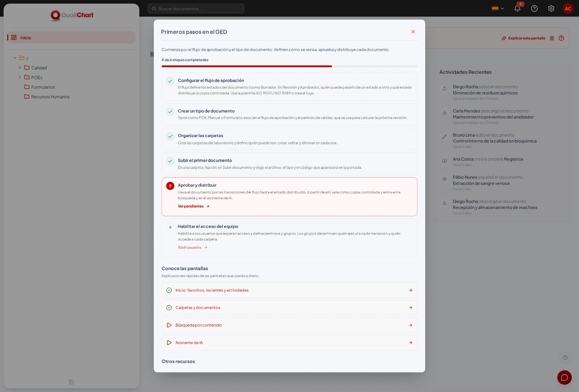Screen dimensions: 579x392
Task: Click step 5 badge Aprobar y distribuir
Action: point(170,186)
